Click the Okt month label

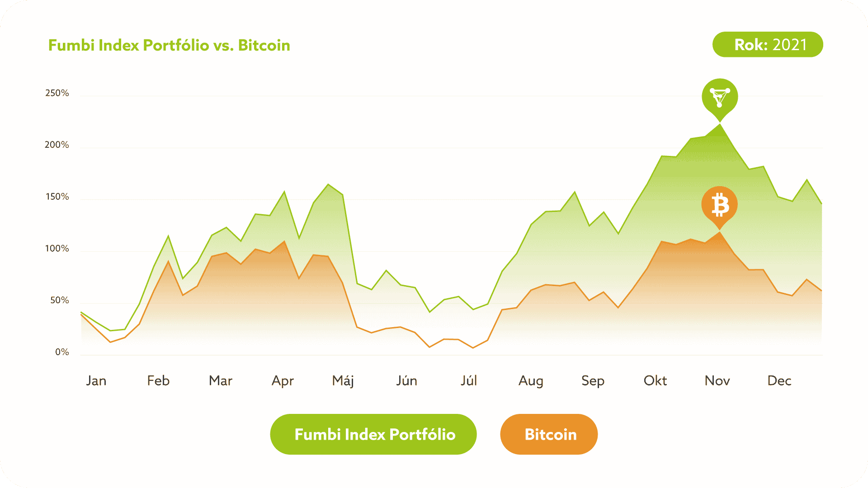coord(655,380)
